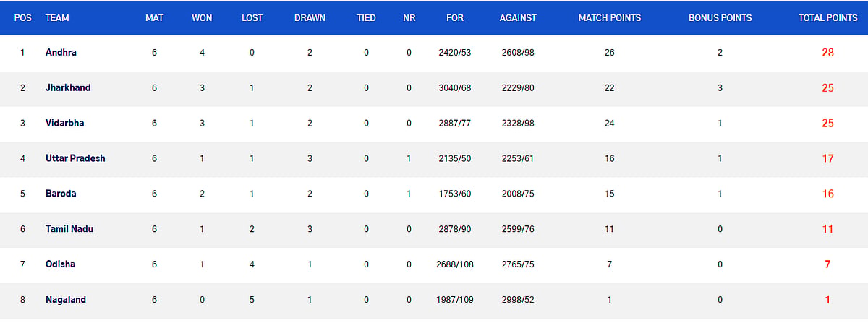The image size is (868, 323).
Task: Click Jharkhand's FOR value 3040/68
Action: [454, 88]
